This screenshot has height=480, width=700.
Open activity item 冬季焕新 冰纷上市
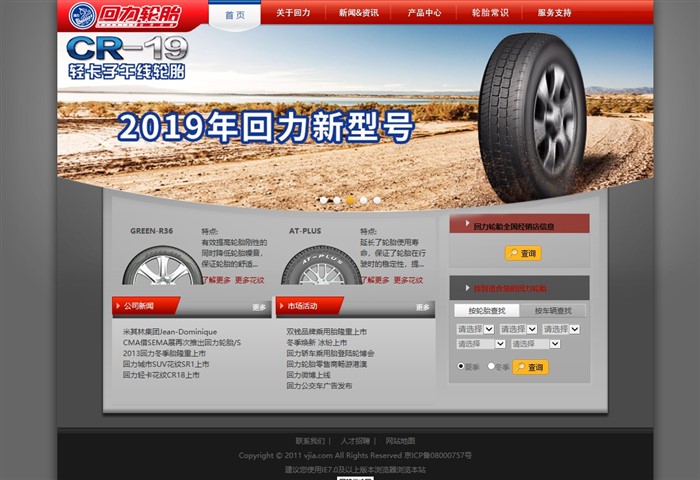coord(317,342)
